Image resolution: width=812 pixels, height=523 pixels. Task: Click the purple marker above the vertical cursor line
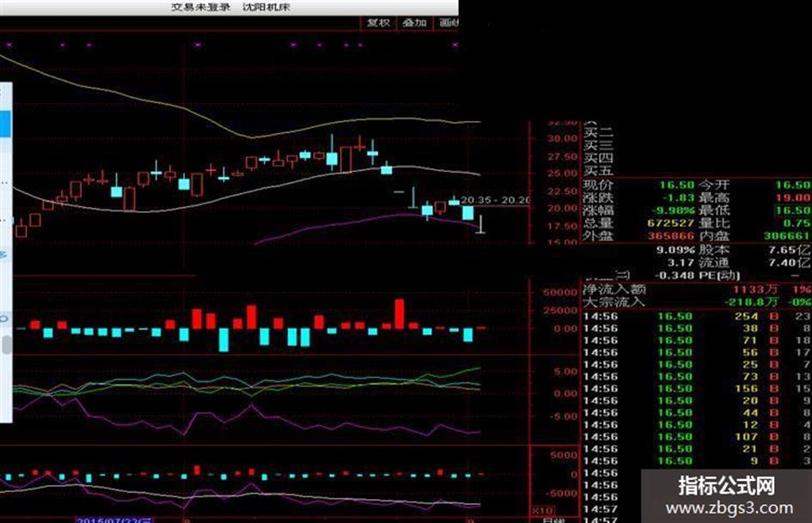point(198,45)
